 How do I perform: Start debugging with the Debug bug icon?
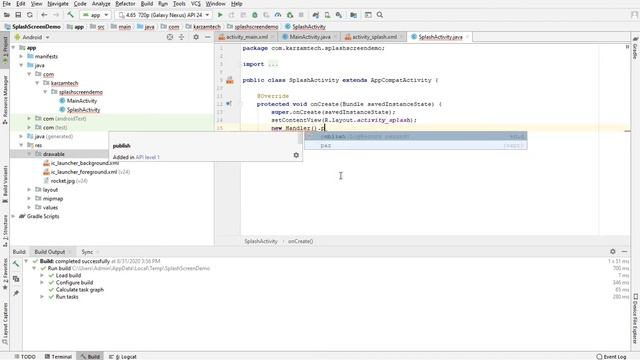tap(255, 15)
